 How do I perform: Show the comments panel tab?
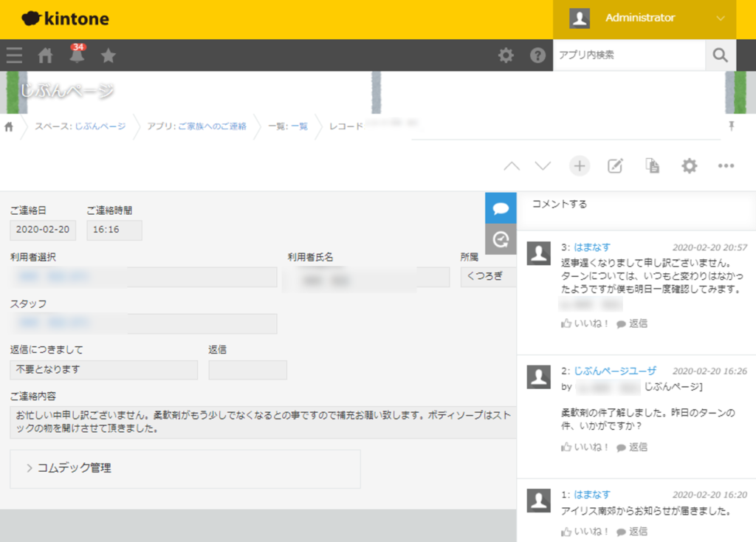501,208
